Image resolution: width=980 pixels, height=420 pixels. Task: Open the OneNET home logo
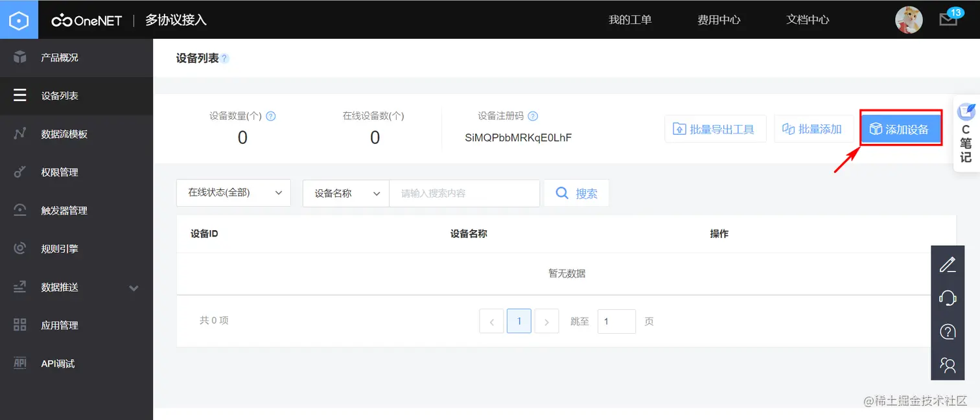87,21
